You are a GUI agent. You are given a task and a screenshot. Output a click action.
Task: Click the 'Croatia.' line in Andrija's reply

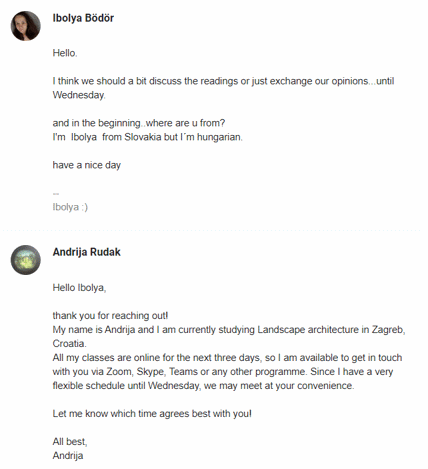[69, 344]
